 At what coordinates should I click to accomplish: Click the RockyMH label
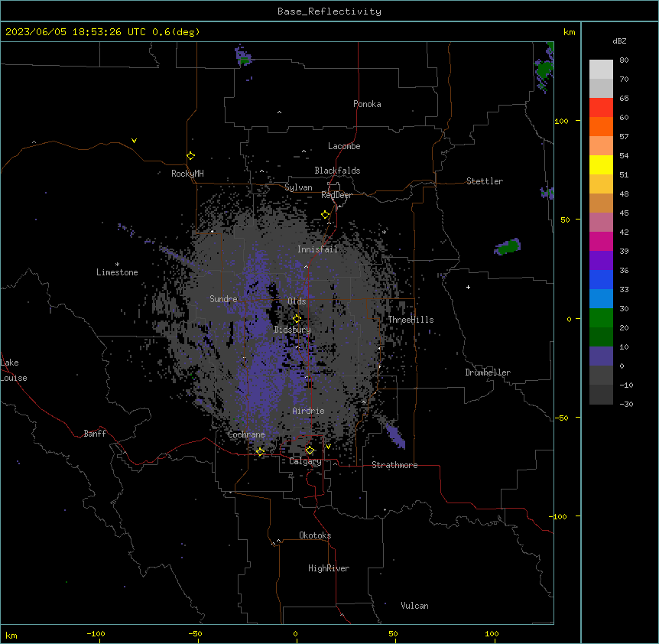(x=187, y=174)
